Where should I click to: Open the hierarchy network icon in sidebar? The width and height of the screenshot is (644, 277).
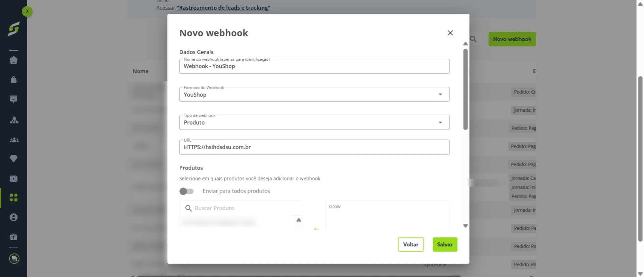tap(14, 120)
